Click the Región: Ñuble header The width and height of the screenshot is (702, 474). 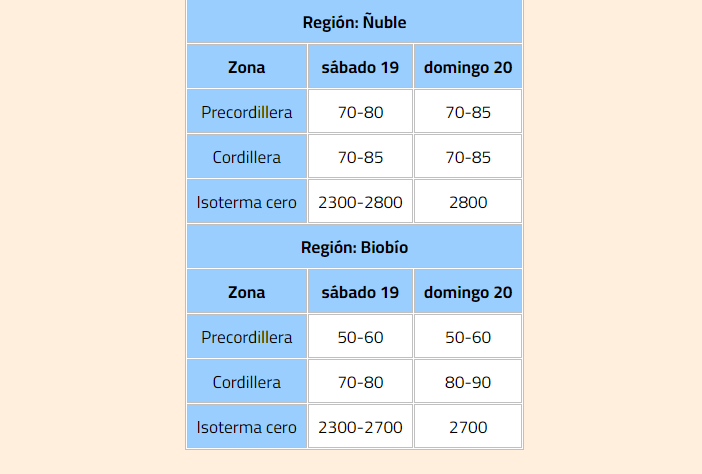pyautogui.click(x=354, y=21)
